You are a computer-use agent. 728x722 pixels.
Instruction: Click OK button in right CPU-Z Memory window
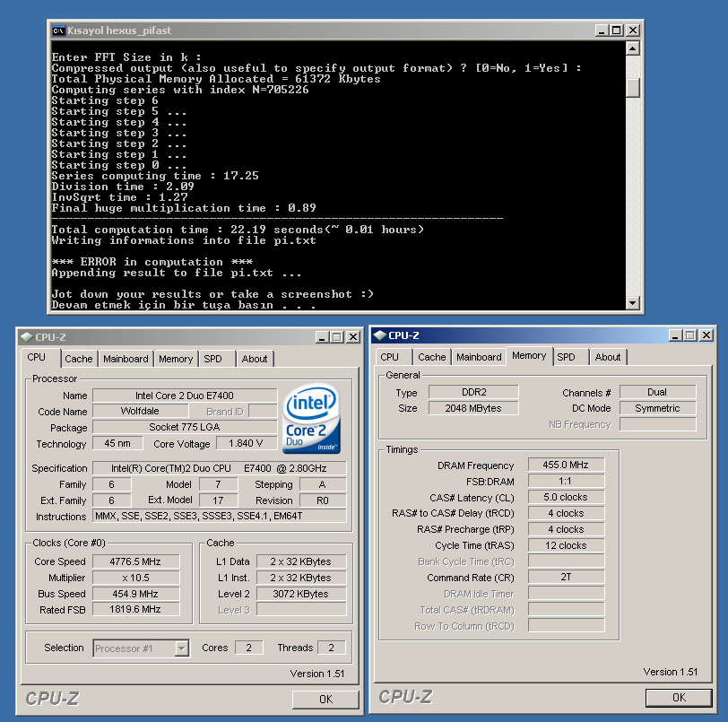pyautogui.click(x=679, y=698)
